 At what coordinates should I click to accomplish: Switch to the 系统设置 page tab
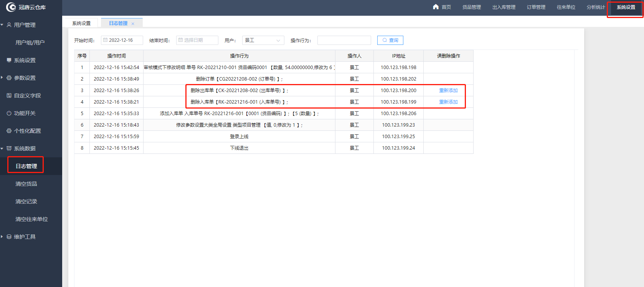[x=81, y=23]
